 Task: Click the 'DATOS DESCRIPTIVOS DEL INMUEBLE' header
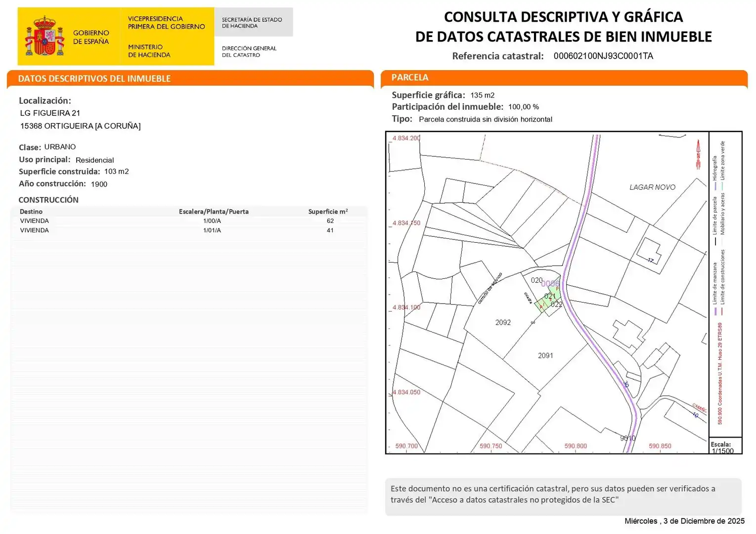click(x=94, y=79)
